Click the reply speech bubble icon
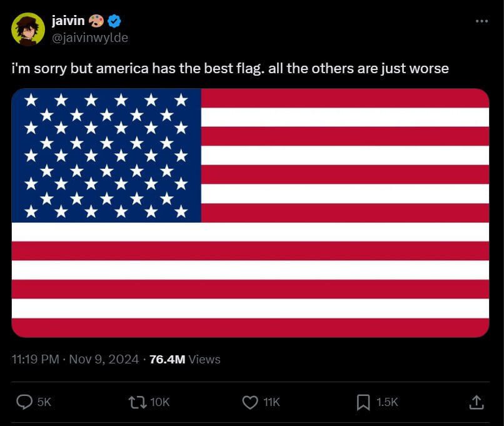 coord(24,402)
